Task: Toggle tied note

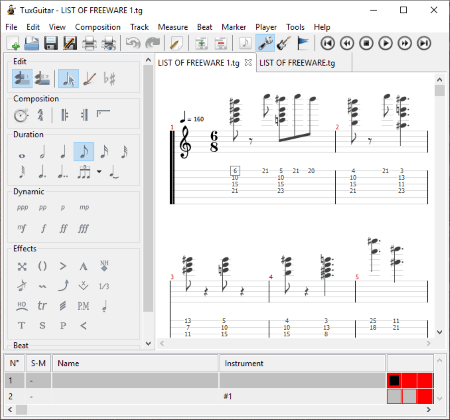Action: pos(114,172)
